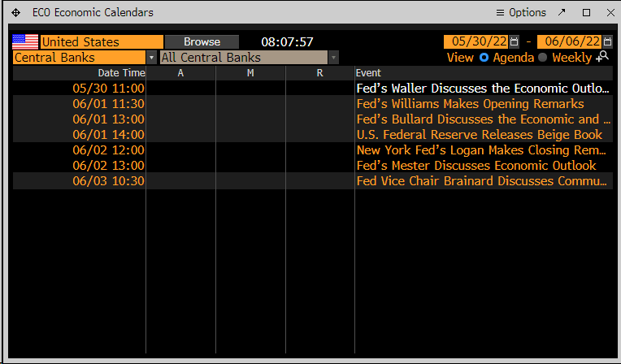This screenshot has width=621, height=364.
Task: Click the end date field 06/06/22
Action: pyautogui.click(x=570, y=41)
